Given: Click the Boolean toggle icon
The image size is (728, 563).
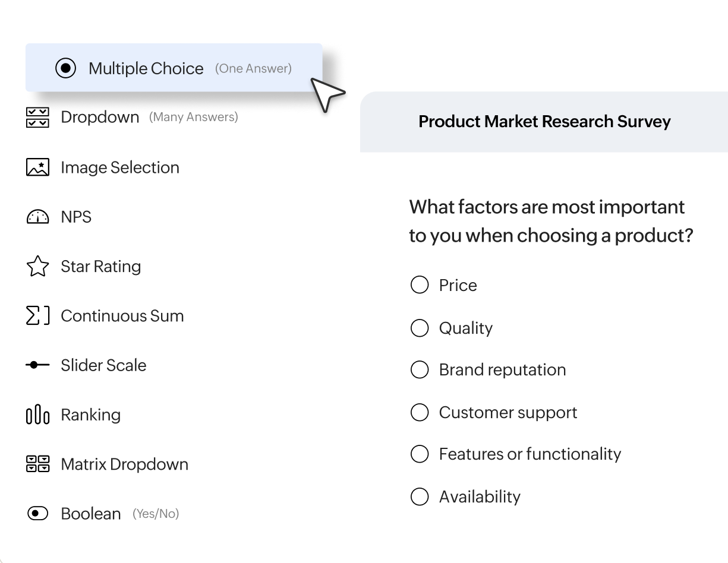Looking at the screenshot, I should [x=38, y=513].
